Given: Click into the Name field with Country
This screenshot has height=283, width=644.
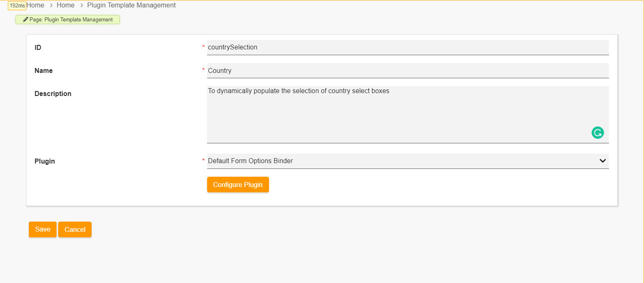Looking at the screenshot, I should (408, 70).
